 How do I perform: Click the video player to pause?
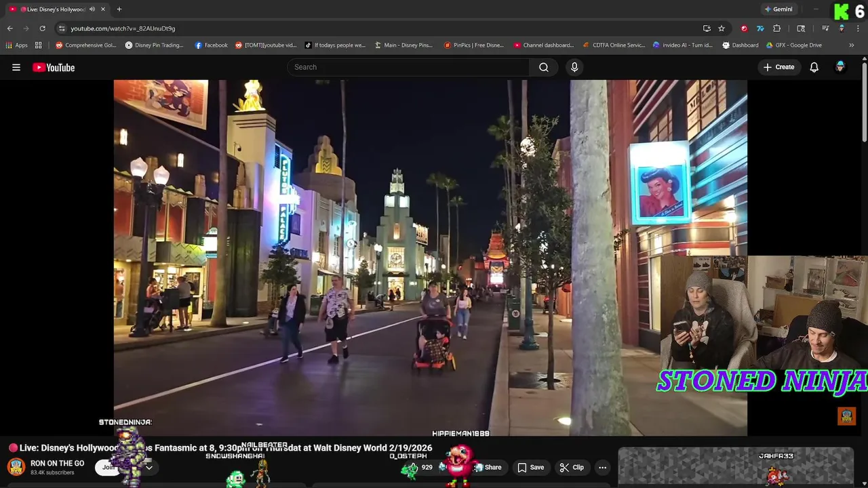(431, 258)
